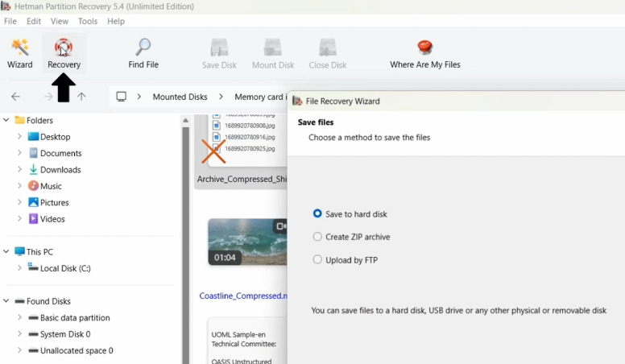Select the Documents folder icon
This screenshot has width=625, height=364.
(34, 153)
